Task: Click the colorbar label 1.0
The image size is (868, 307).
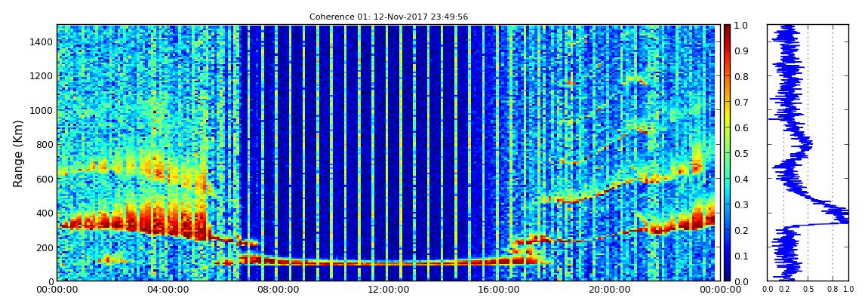Action: 742,26
